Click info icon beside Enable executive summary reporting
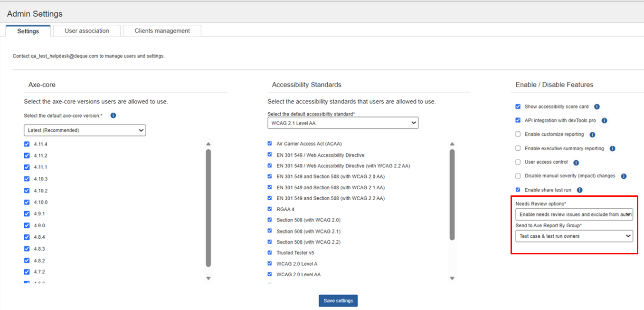The width and height of the screenshot is (644, 310). click(x=612, y=149)
